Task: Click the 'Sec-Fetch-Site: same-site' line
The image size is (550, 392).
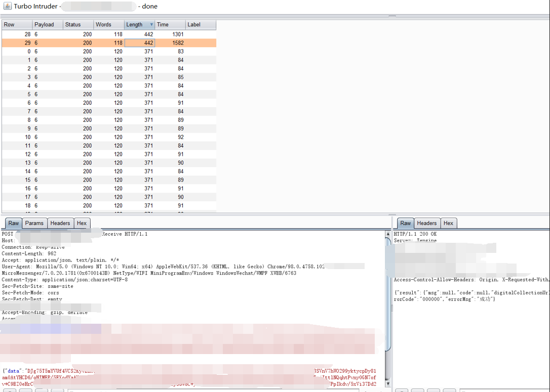Action: 37,286
